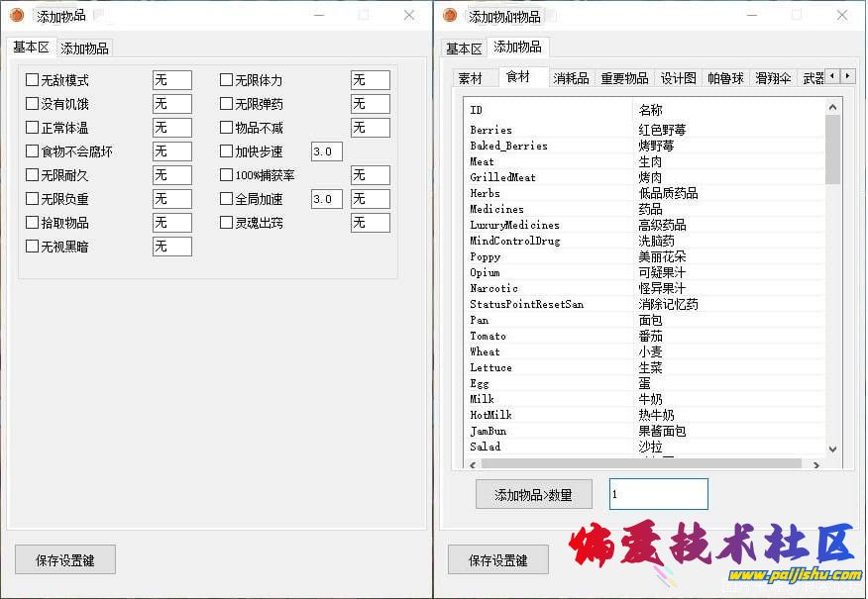Open the 帕鲁球 tab
868x599 pixels.
(x=725, y=78)
